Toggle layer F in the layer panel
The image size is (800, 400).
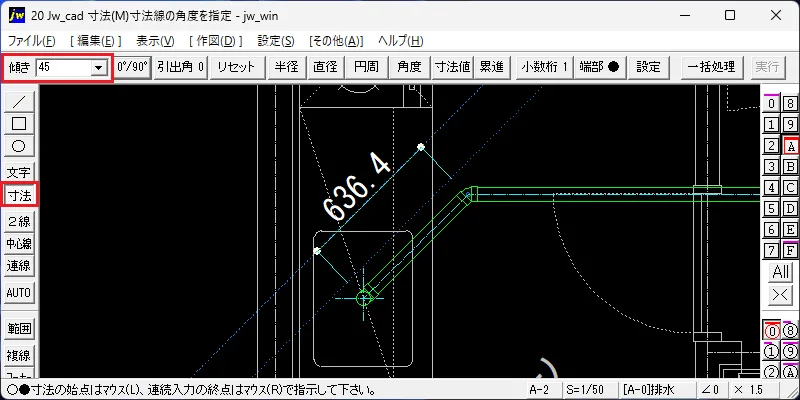pyautogui.click(x=790, y=251)
